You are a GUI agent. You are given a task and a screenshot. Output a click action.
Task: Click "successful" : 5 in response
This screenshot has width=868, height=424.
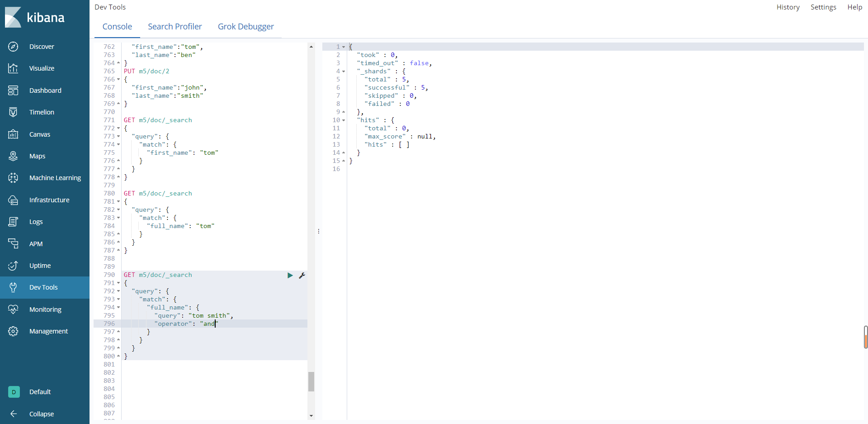point(396,87)
